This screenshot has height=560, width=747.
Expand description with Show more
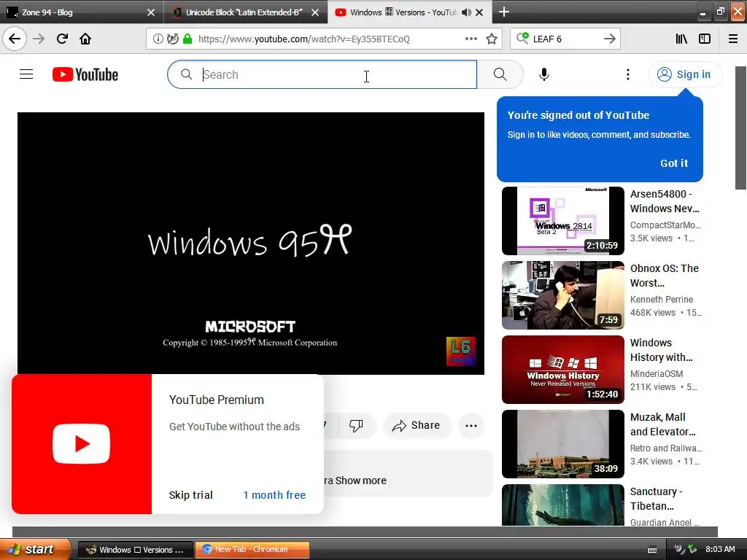point(360,481)
